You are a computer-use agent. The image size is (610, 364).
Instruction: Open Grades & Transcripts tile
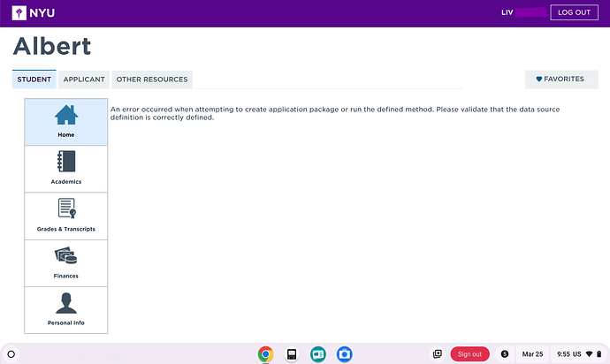[66, 216]
